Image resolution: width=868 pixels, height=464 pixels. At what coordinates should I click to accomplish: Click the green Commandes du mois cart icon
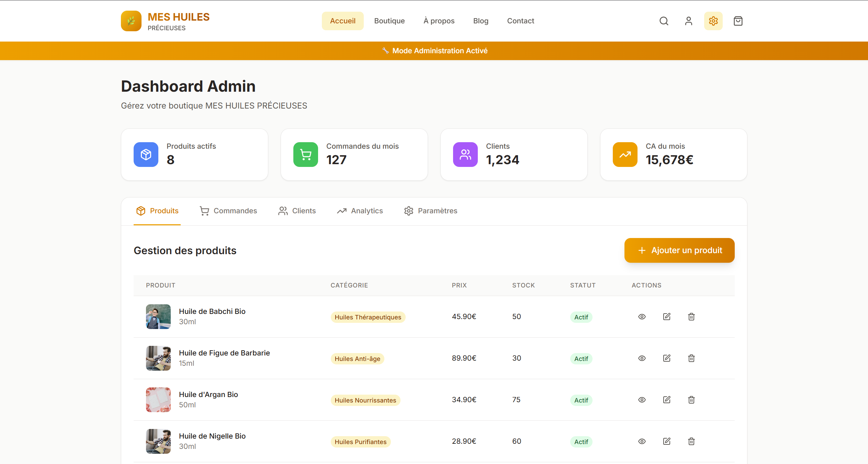[306, 155]
